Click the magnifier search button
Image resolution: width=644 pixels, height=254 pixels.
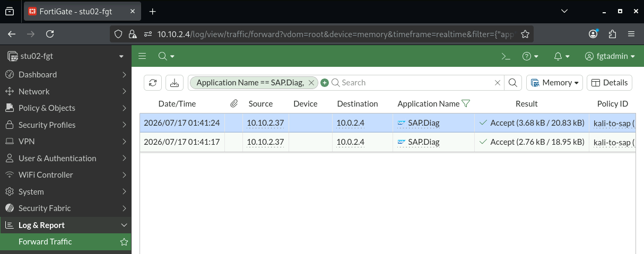tap(512, 83)
